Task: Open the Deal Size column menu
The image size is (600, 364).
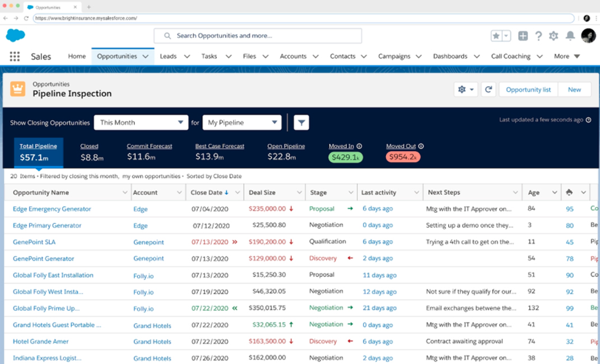Action: point(300,193)
